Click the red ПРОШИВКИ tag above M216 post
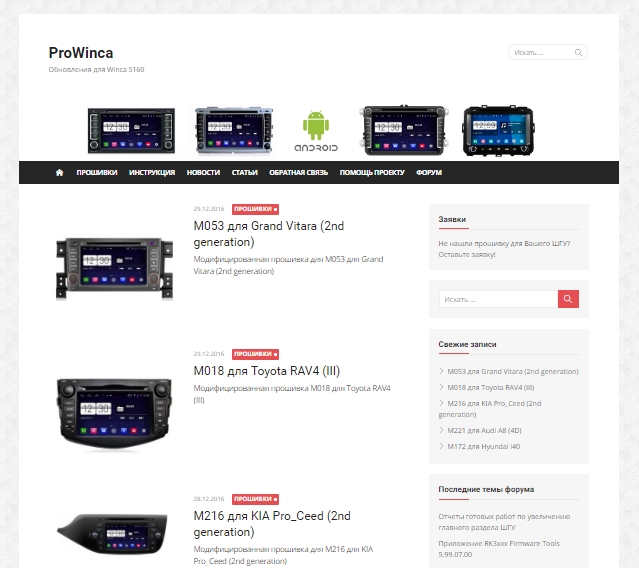639x568 pixels. [256, 499]
